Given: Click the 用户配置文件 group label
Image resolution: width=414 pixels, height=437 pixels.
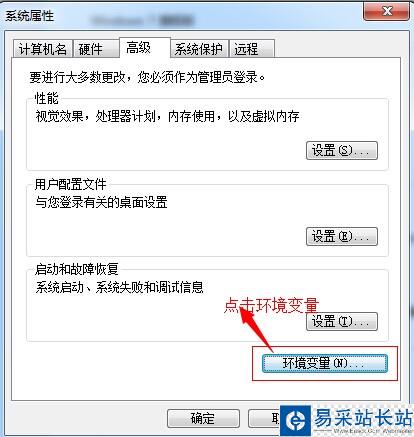Looking at the screenshot, I should [70, 184].
